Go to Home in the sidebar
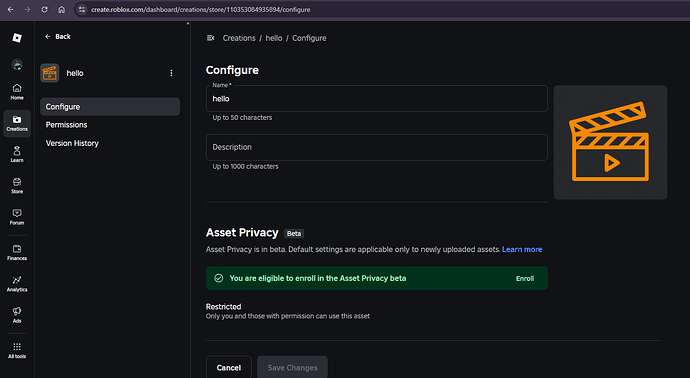 tap(17, 92)
